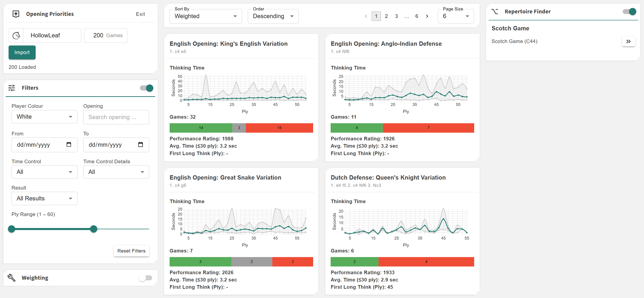Click the Repertoire Finder branch icon
The height and width of the screenshot is (298, 644).
click(x=495, y=12)
